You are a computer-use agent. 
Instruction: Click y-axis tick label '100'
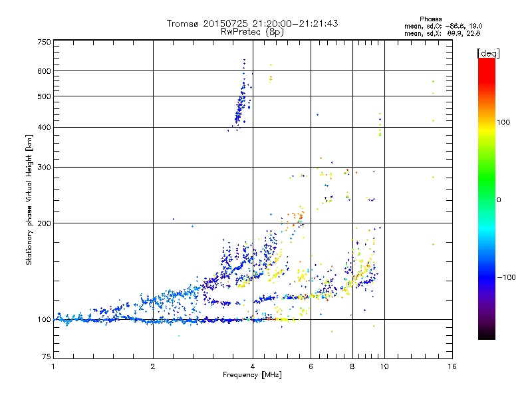tap(44, 319)
